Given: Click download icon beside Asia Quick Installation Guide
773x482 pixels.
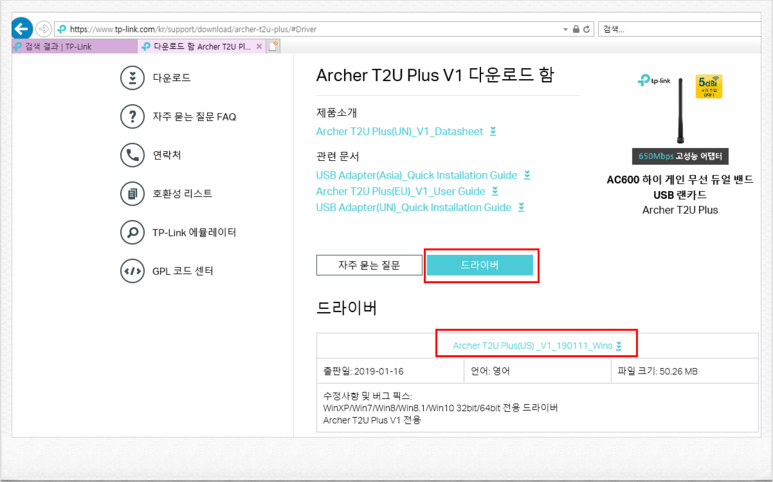Looking at the screenshot, I should coord(527,175).
